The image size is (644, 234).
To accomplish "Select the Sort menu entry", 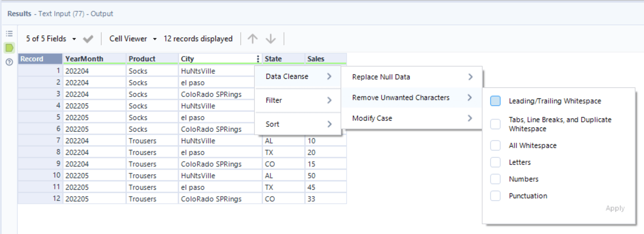I will (298, 124).
